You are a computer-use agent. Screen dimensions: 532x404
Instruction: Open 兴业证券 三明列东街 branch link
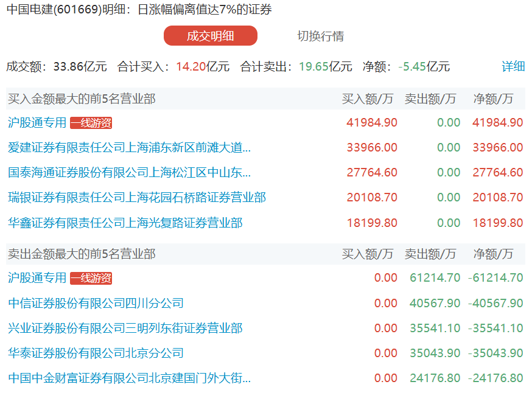125,328
